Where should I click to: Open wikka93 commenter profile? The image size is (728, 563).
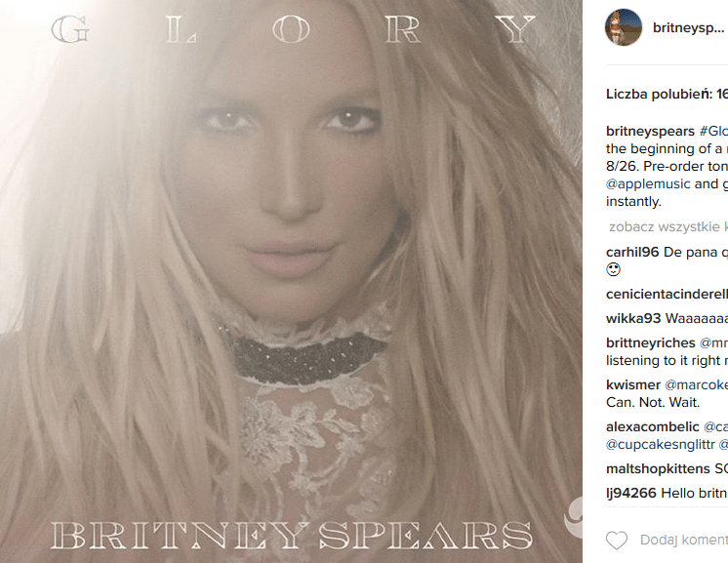coord(633,318)
